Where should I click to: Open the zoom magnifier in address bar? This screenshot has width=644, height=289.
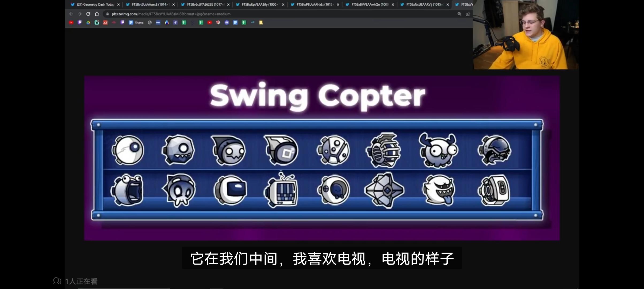(459, 14)
